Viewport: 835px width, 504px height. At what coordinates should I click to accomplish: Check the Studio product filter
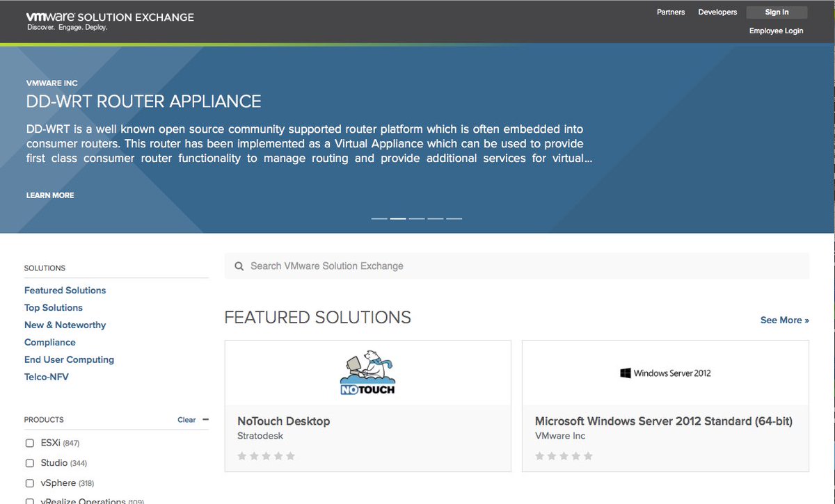tap(30, 463)
